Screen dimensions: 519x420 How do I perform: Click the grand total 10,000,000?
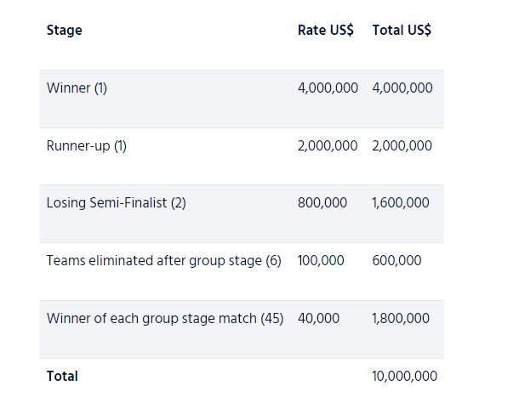pyautogui.click(x=405, y=376)
